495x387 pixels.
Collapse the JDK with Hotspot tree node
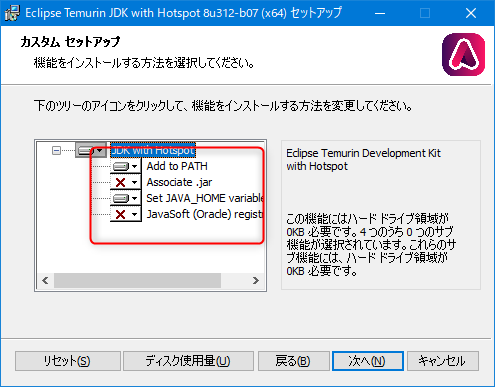pyautogui.click(x=56, y=151)
